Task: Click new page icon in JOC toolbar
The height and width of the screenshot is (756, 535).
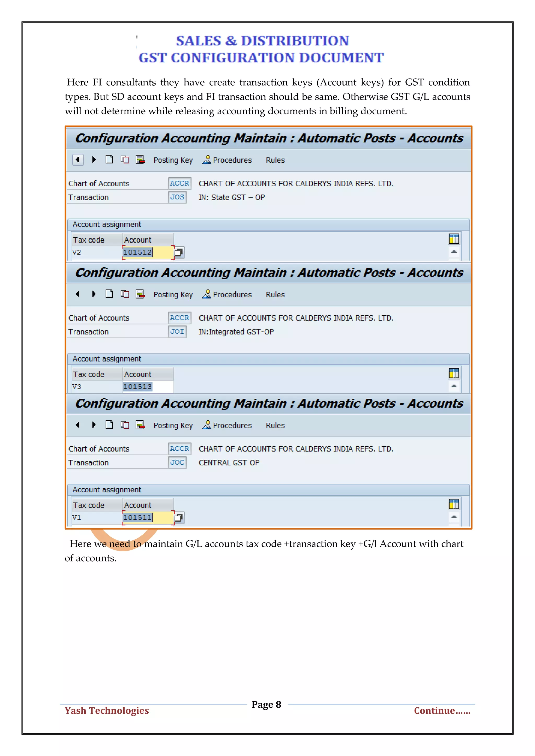Action: tap(109, 425)
